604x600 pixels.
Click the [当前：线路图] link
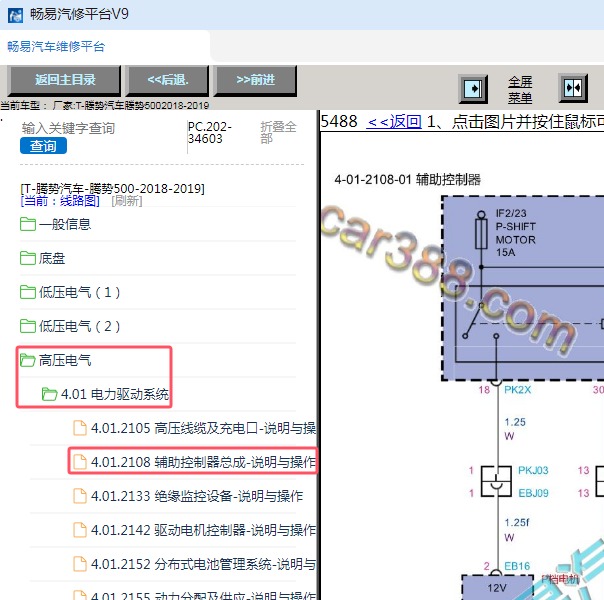coord(60,201)
